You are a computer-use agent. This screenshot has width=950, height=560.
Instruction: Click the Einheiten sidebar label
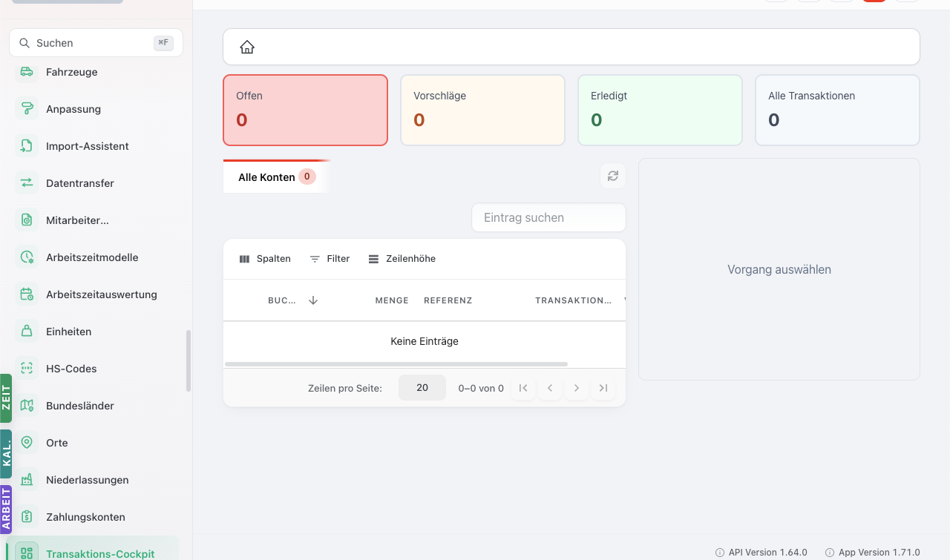69,332
